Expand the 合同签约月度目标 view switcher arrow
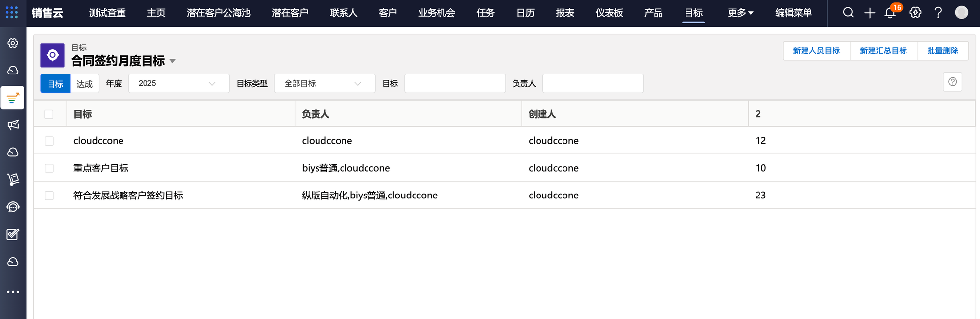 (172, 61)
